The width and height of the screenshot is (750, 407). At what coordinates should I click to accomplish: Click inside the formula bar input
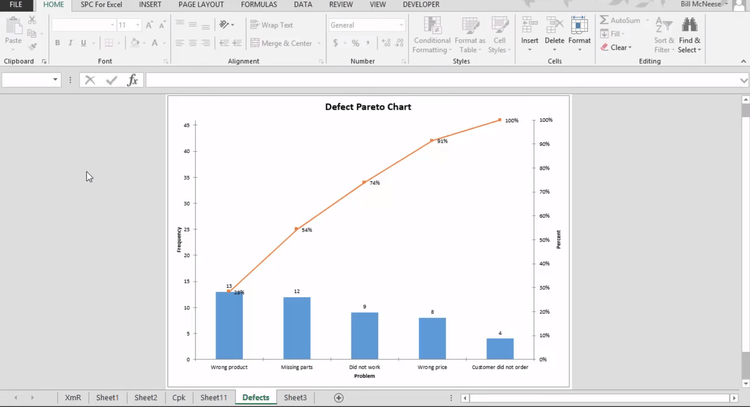point(442,80)
